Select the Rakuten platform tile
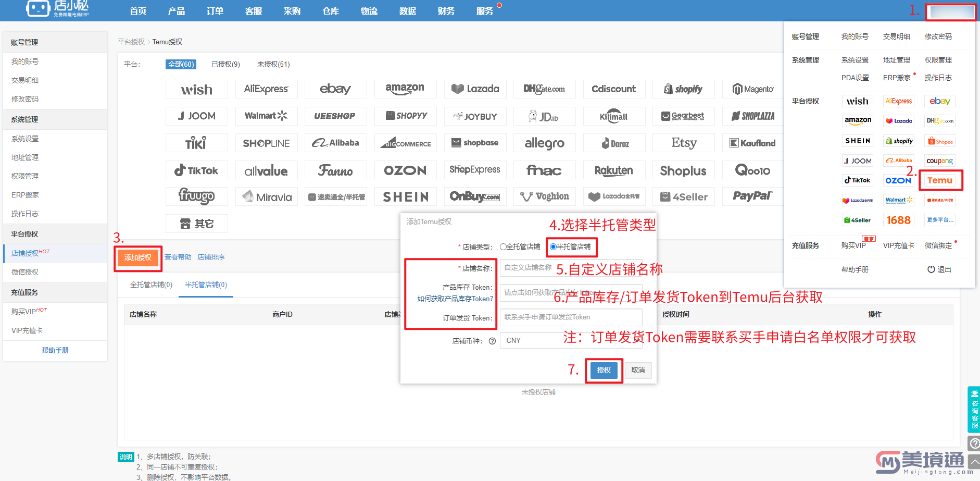 (614, 170)
